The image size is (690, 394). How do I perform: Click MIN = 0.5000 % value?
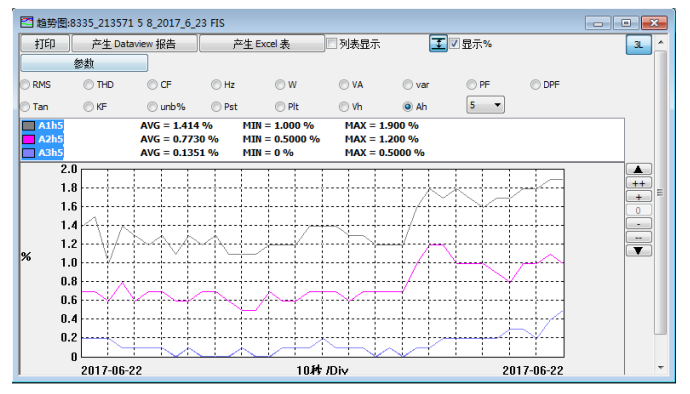(x=281, y=140)
